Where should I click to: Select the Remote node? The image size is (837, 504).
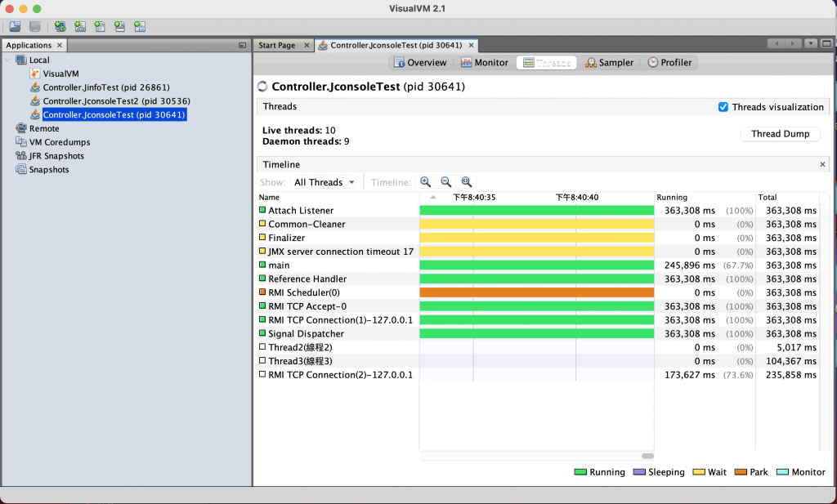[38, 128]
